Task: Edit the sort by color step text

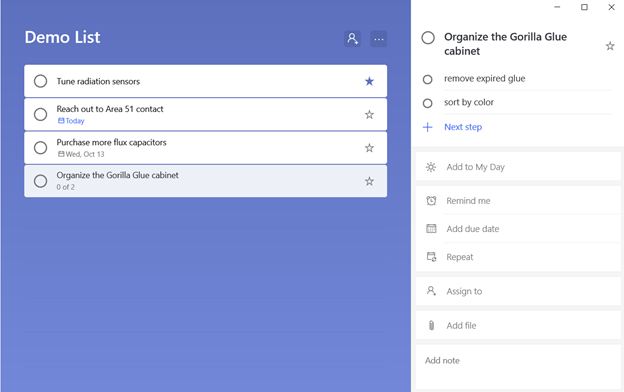Action: click(469, 103)
